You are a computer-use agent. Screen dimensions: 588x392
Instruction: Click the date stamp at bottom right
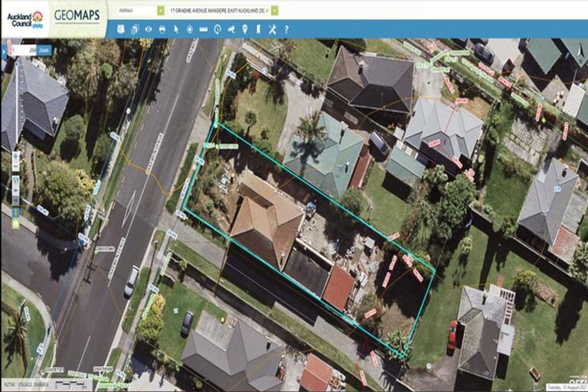coord(566,387)
